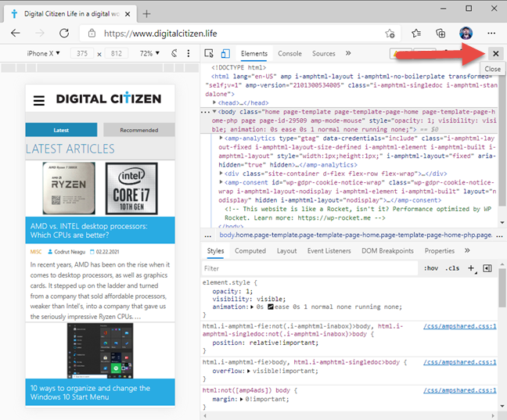Click the address bar URL
This screenshot has width=507, height=420.
tap(160, 34)
